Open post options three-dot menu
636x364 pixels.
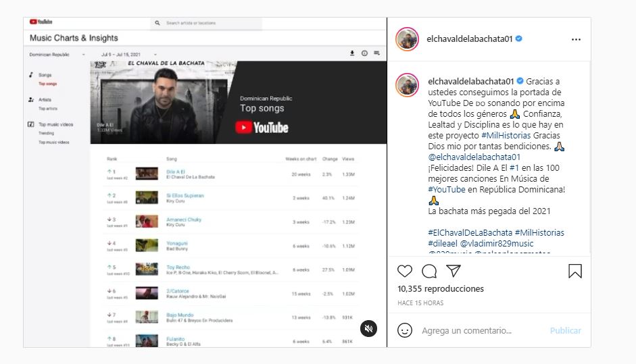click(x=576, y=39)
